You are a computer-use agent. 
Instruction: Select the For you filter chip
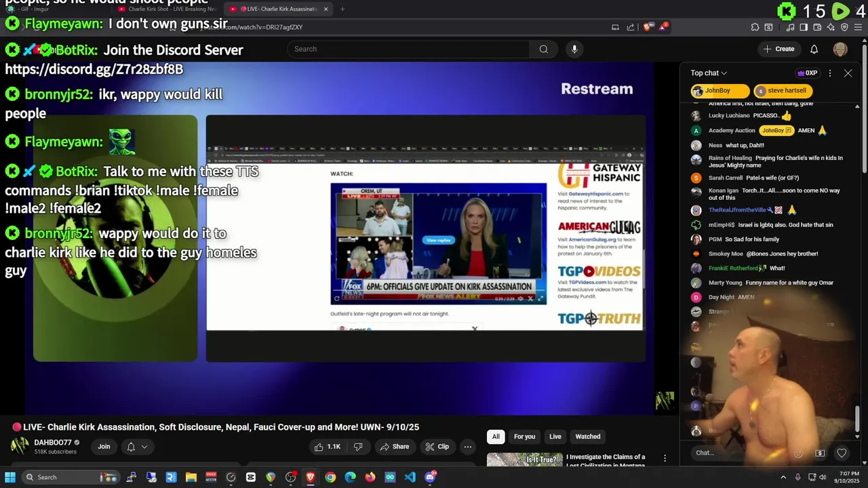[524, 436]
